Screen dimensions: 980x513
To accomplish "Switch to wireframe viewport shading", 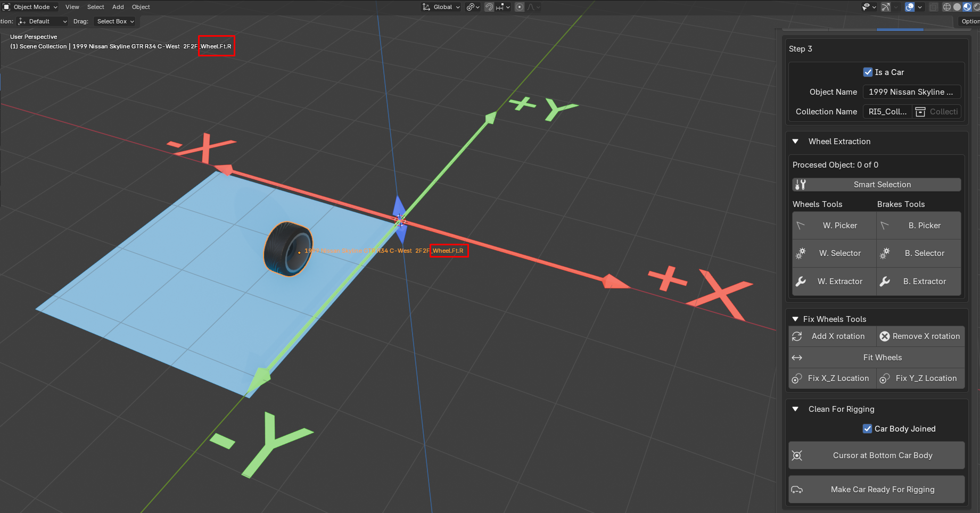I will coord(947,7).
